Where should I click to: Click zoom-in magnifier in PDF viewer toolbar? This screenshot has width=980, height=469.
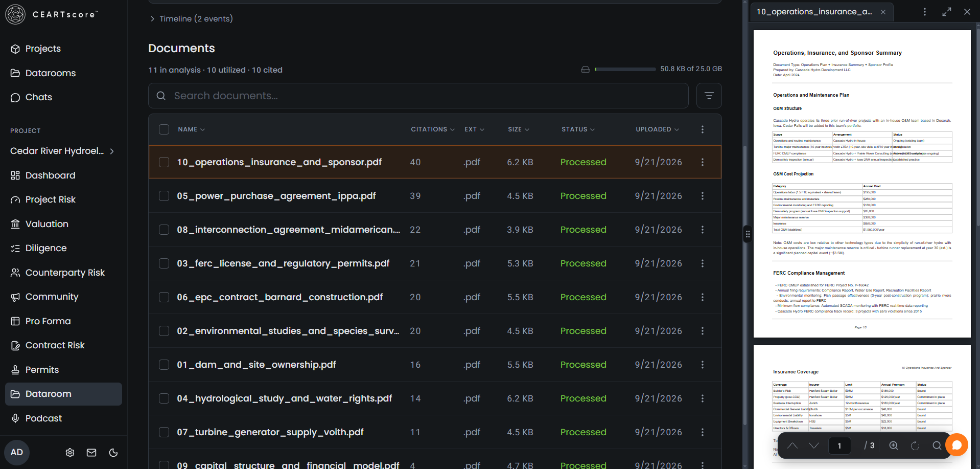tap(894, 445)
